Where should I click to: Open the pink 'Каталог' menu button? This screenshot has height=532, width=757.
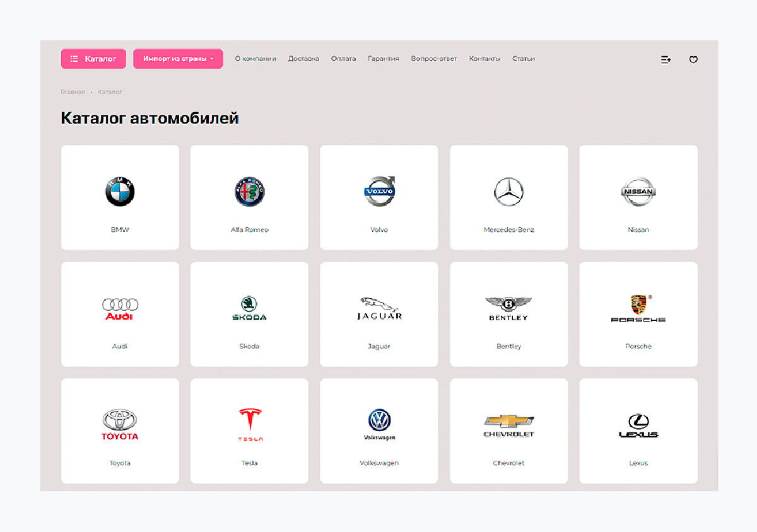click(x=93, y=59)
